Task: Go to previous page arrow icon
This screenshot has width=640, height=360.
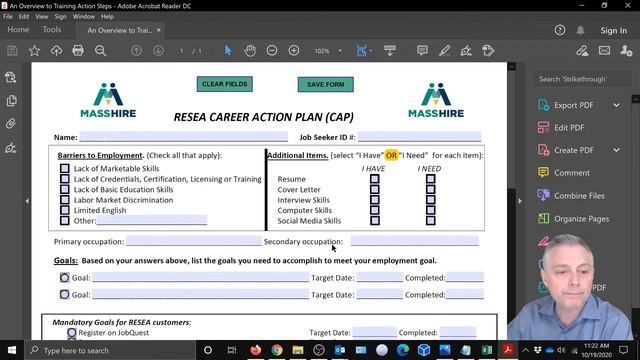Action: click(x=136, y=51)
